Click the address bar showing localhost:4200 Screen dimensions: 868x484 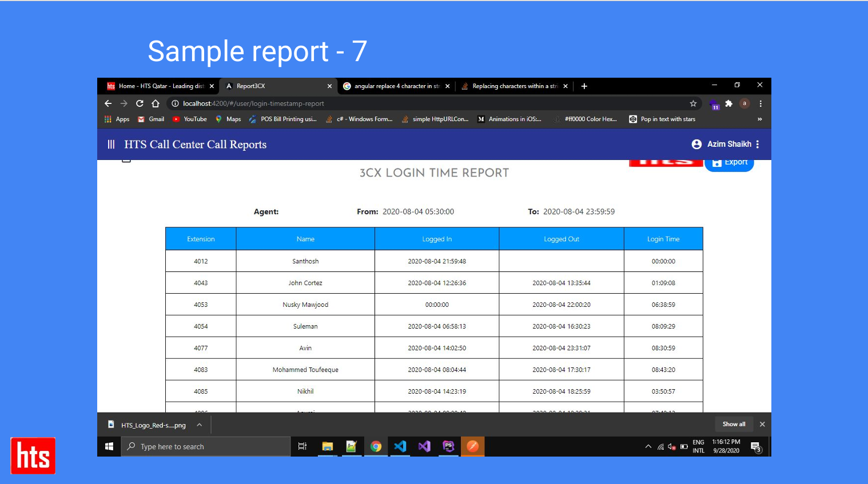(400, 103)
